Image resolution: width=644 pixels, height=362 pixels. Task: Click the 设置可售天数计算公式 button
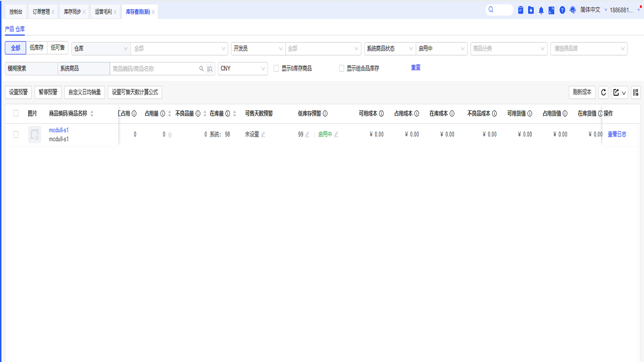coord(135,92)
